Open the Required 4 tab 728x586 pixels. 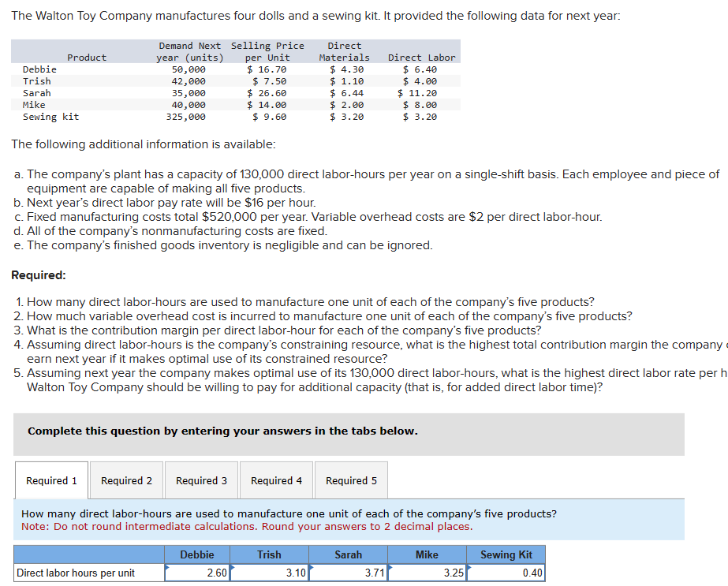pyautogui.click(x=276, y=480)
